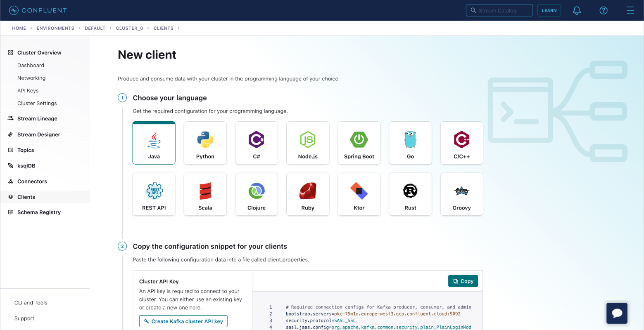644x330 pixels.
Task: Open API Keys in sidebar
Action: tap(28, 90)
